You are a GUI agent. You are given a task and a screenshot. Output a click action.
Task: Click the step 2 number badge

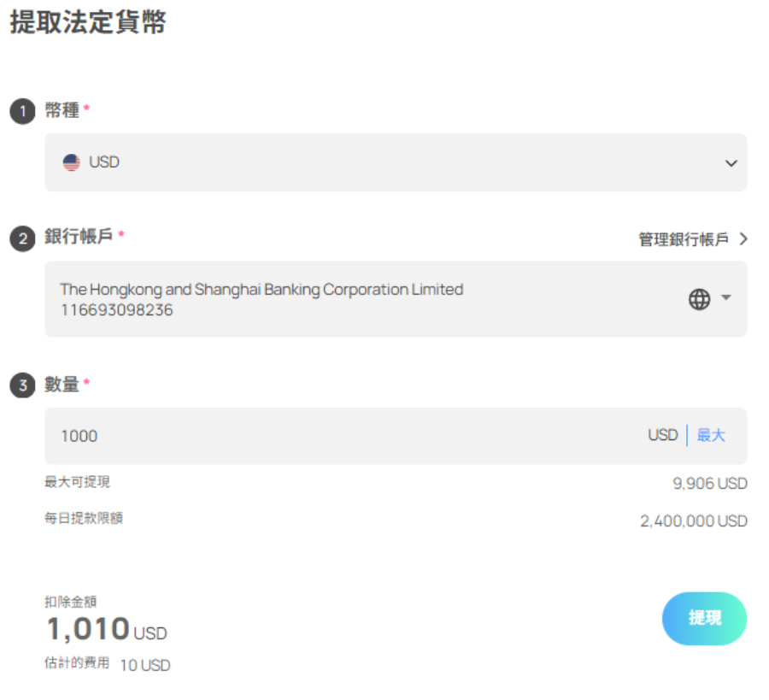click(x=22, y=239)
